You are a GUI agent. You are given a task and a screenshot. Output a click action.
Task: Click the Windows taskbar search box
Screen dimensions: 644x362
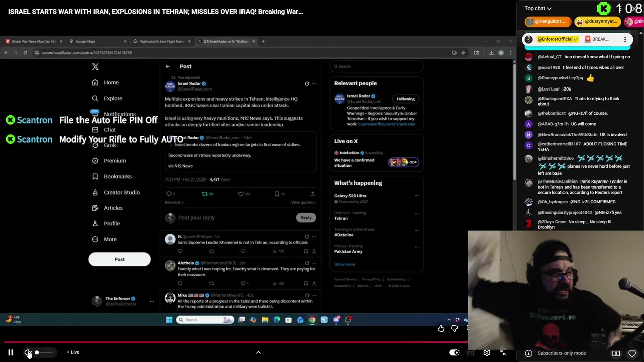pyautogui.click(x=205, y=320)
